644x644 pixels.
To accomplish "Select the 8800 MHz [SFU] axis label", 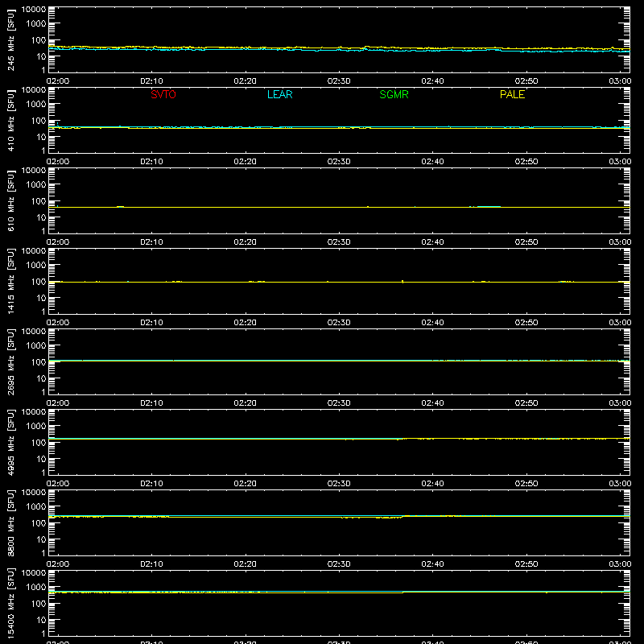I will click(x=10, y=522).
